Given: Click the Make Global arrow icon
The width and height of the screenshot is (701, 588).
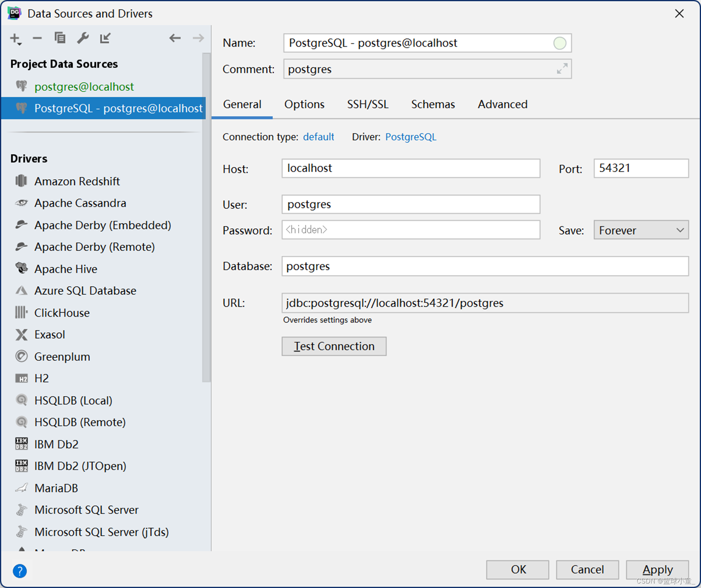Looking at the screenshot, I should 105,38.
